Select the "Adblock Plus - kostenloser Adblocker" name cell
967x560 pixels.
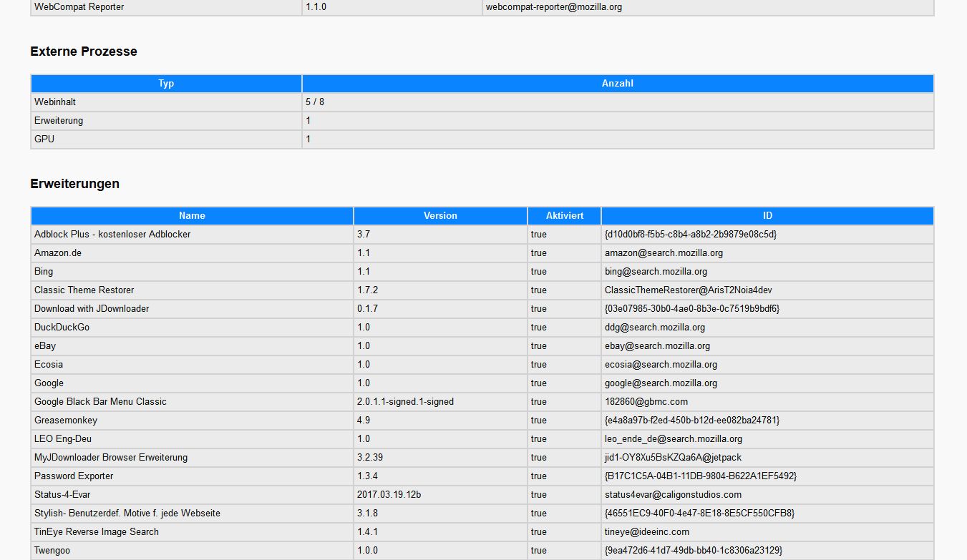(112, 235)
